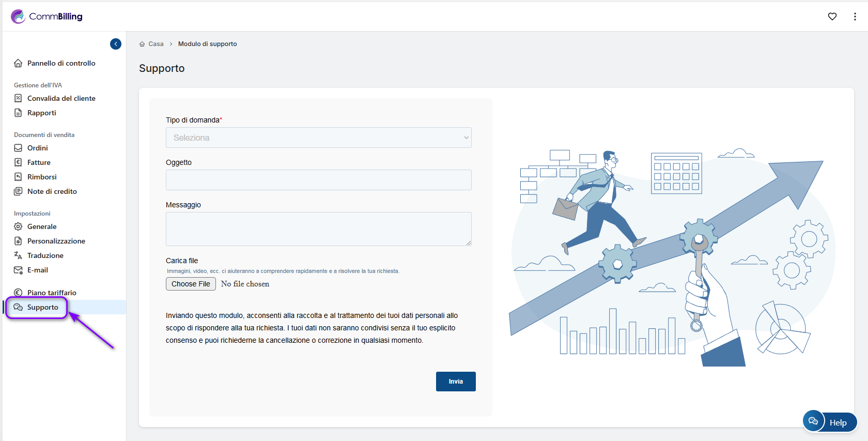Click the CommBilling logo
868x441 pixels.
[x=47, y=17]
